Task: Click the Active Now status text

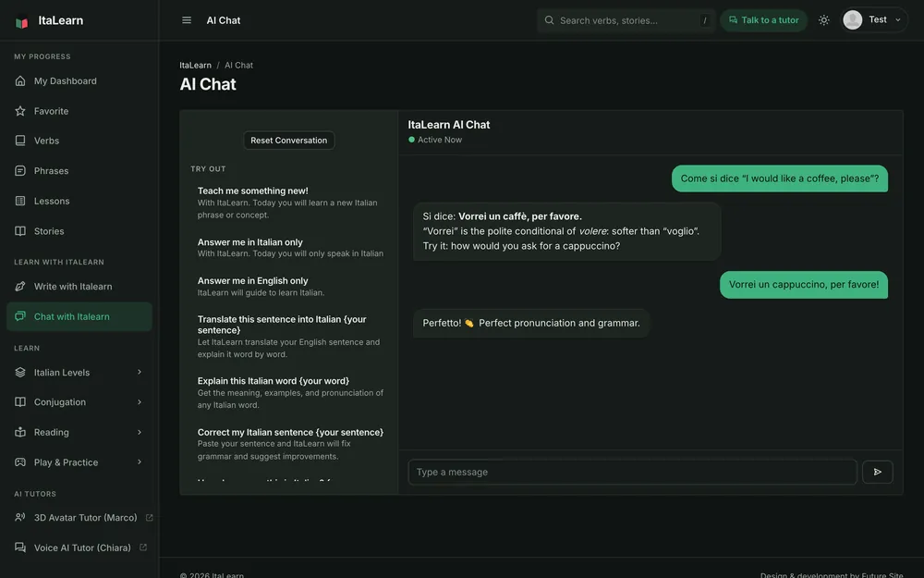Action: pos(440,140)
